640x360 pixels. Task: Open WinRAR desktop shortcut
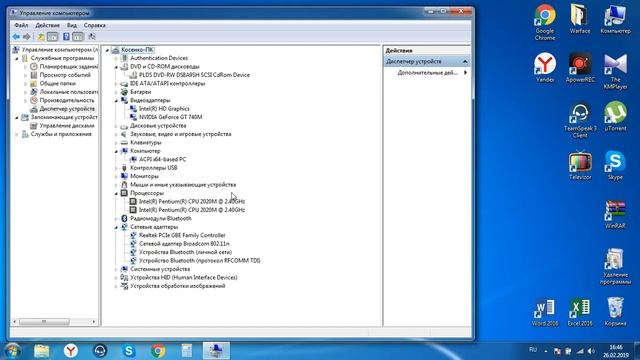(615, 214)
